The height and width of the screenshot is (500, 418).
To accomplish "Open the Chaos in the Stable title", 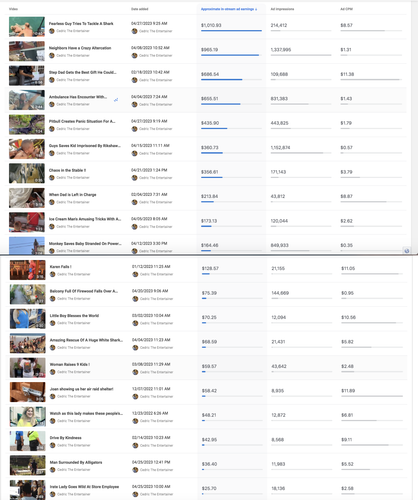I will click(67, 170).
